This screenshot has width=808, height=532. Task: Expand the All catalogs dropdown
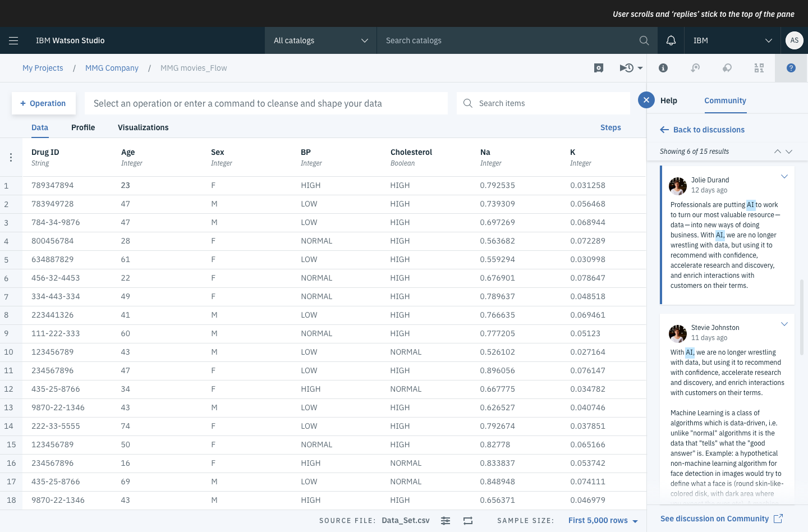click(x=320, y=40)
